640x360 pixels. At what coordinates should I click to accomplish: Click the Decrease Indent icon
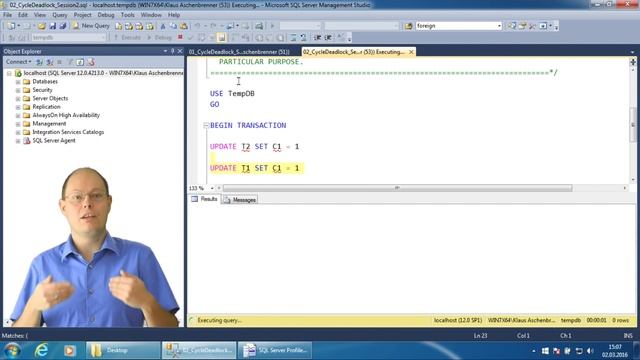[x=318, y=38]
